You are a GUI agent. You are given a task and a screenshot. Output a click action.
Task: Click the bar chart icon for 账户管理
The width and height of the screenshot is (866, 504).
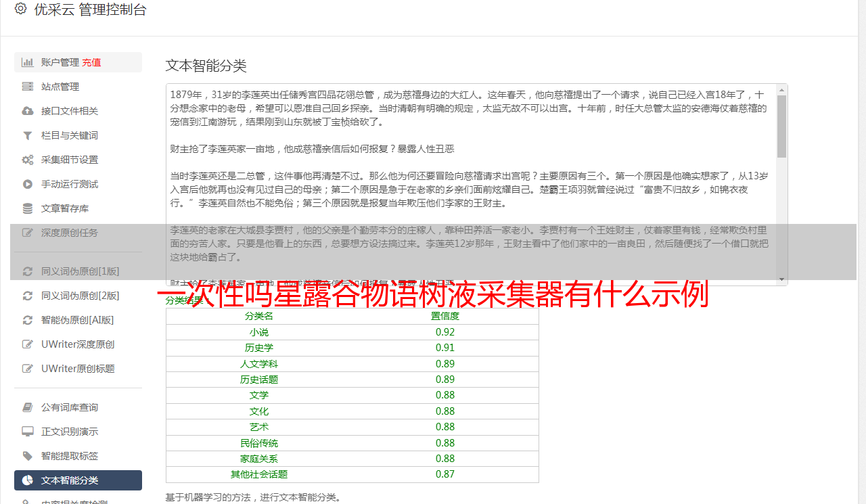(28, 62)
